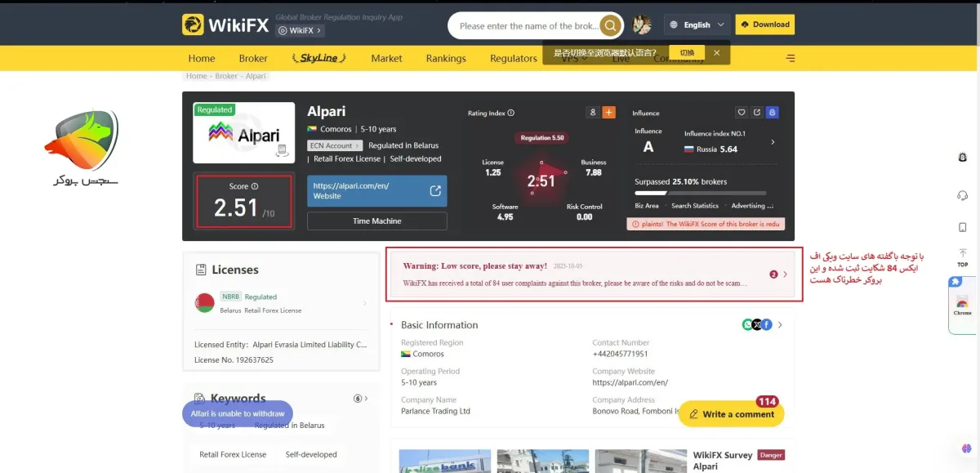Screen dimensions: 980x473
Task: Click the Retail Forex License keyword tag
Action: [x=233, y=454]
